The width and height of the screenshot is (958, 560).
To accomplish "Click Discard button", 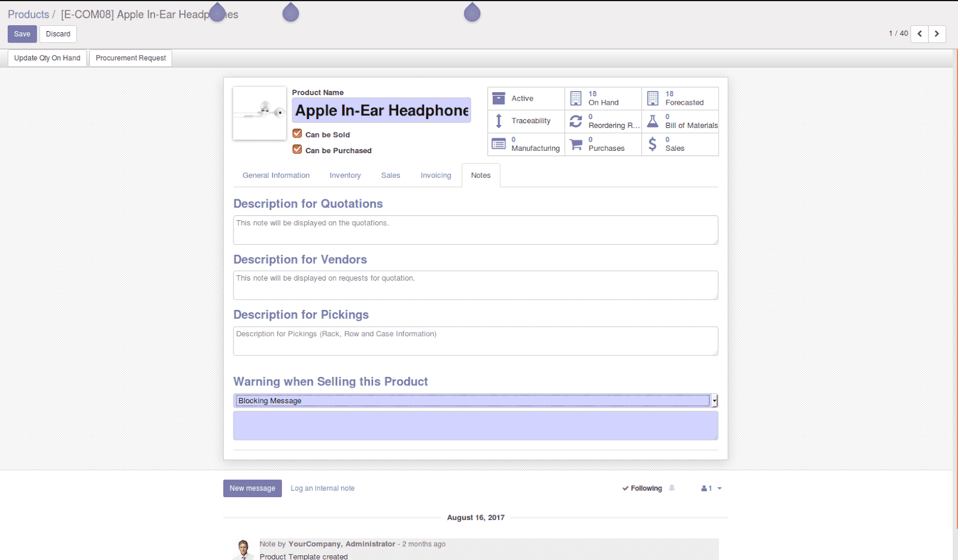I will tap(58, 34).
